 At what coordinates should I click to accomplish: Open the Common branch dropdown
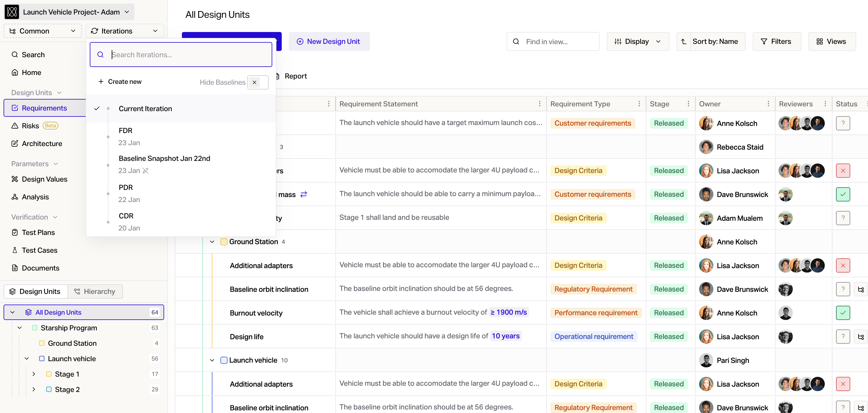[x=43, y=31]
